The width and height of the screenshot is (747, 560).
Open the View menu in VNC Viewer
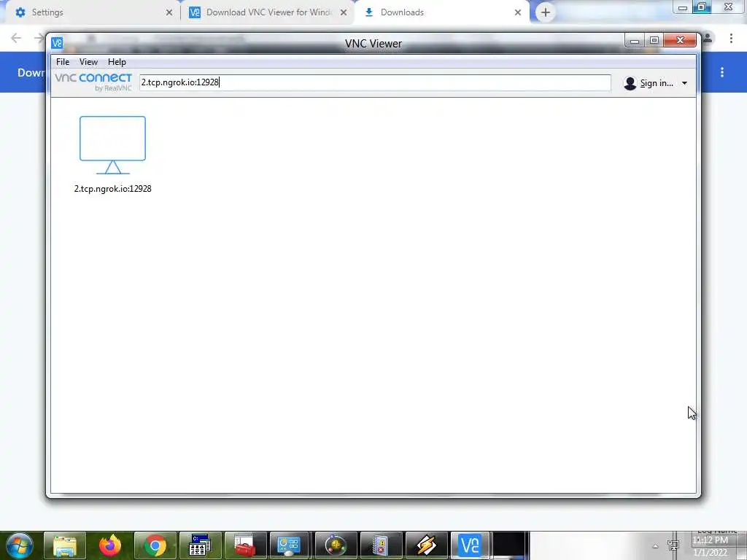tap(88, 62)
